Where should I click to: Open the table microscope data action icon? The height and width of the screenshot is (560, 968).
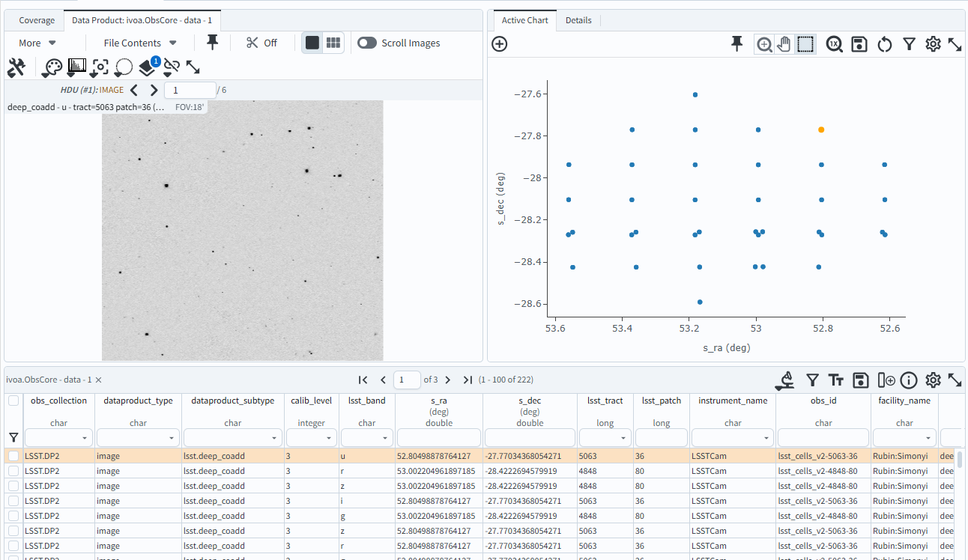pyautogui.click(x=785, y=380)
